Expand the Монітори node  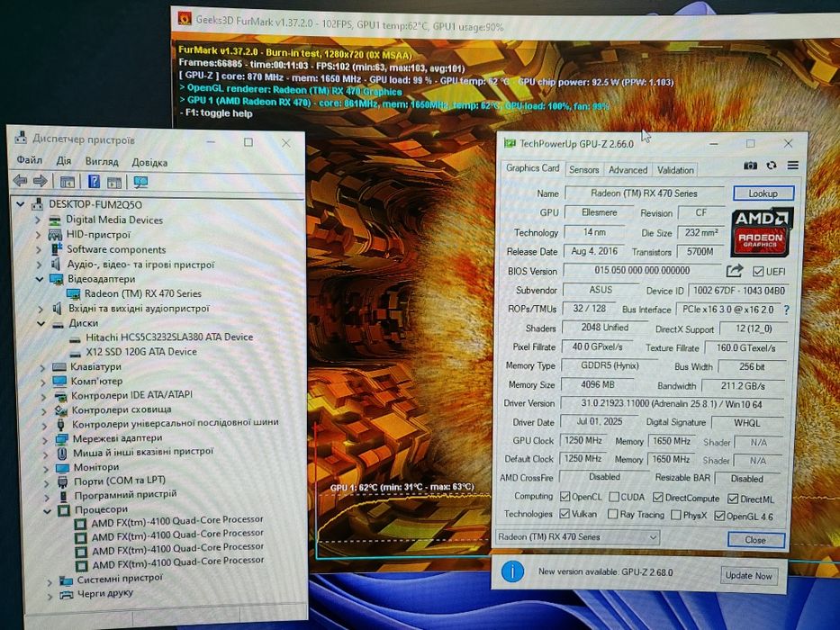(47, 468)
